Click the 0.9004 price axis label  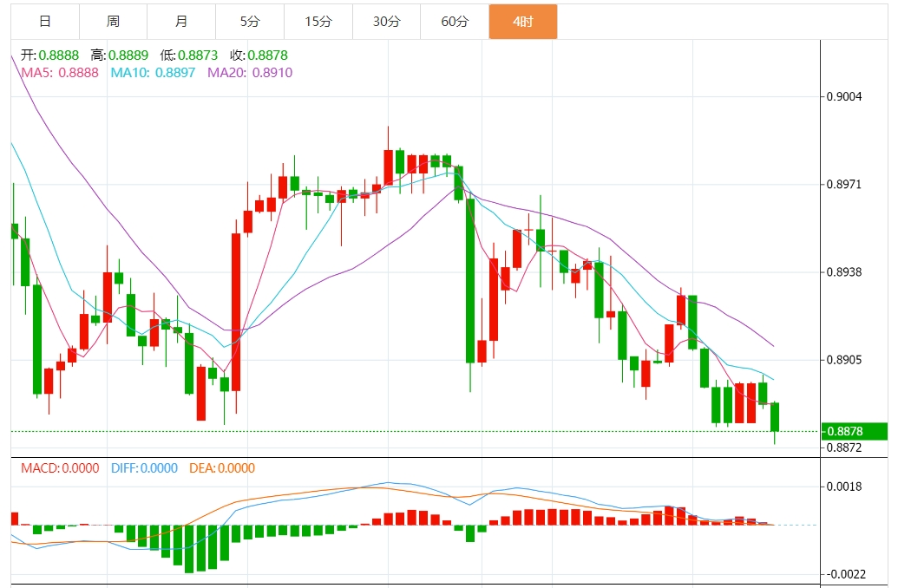844,97
